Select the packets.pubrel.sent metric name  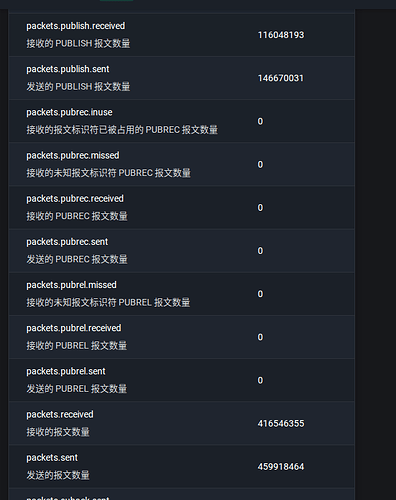pyautogui.click(x=66, y=371)
